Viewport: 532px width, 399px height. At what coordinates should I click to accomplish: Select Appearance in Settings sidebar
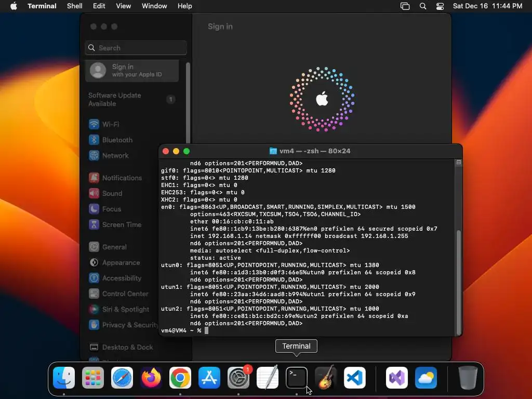pos(122,262)
